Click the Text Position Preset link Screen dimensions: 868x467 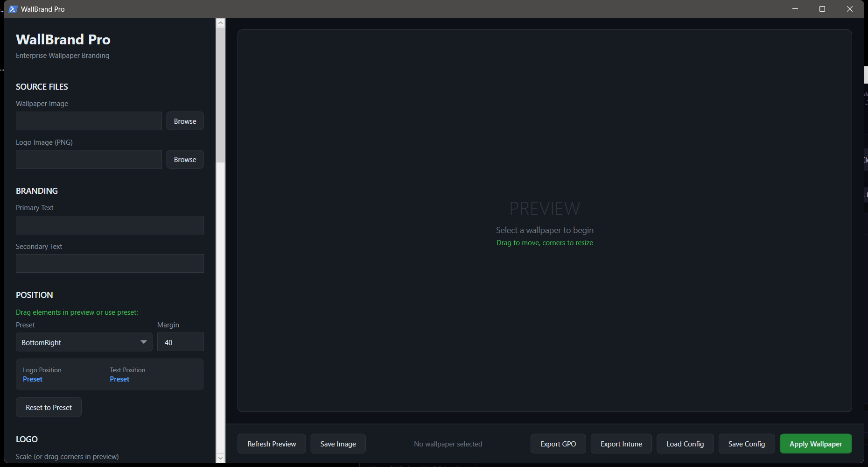119,379
